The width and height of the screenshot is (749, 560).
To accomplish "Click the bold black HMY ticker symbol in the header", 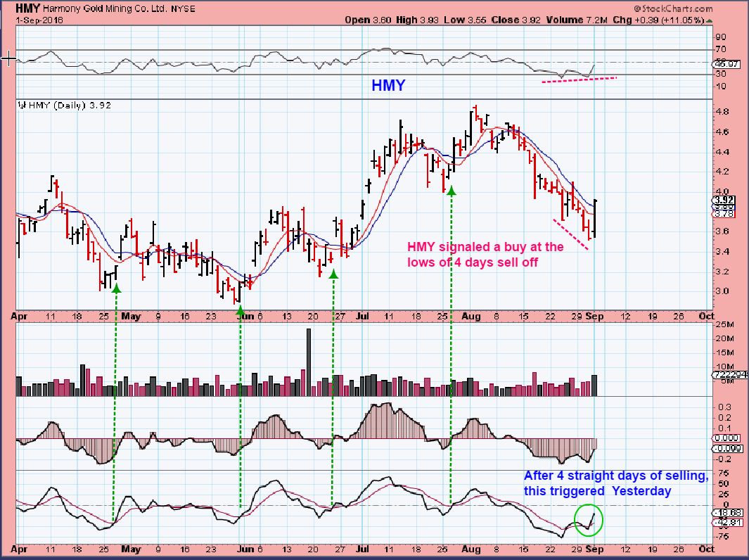I will coord(27,8).
